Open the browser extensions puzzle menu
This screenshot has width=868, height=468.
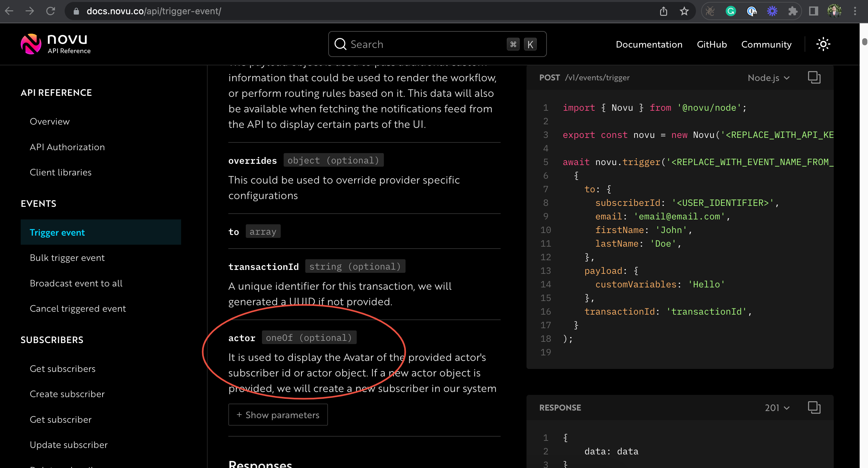[793, 11]
